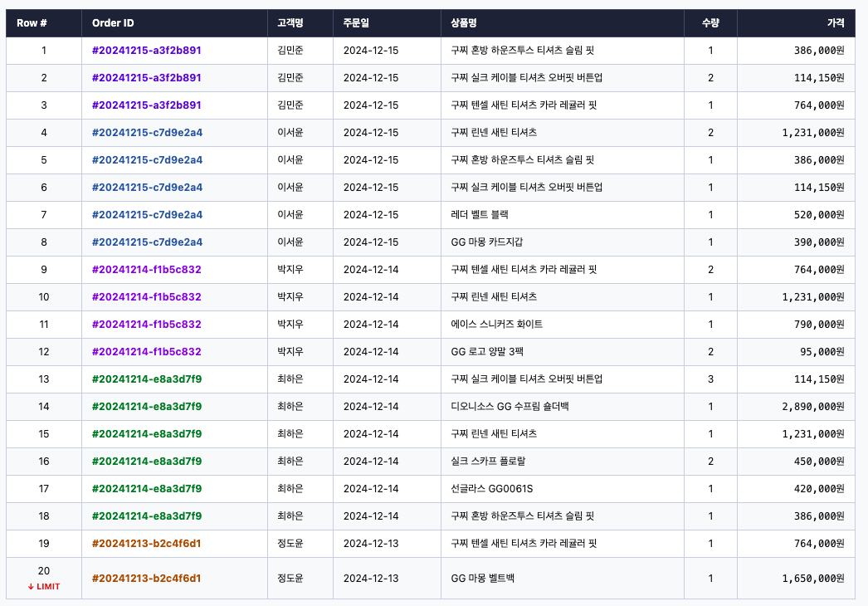Screen dimensions: 868x606
Task: Click the price 450,000원
Action: 819,462
